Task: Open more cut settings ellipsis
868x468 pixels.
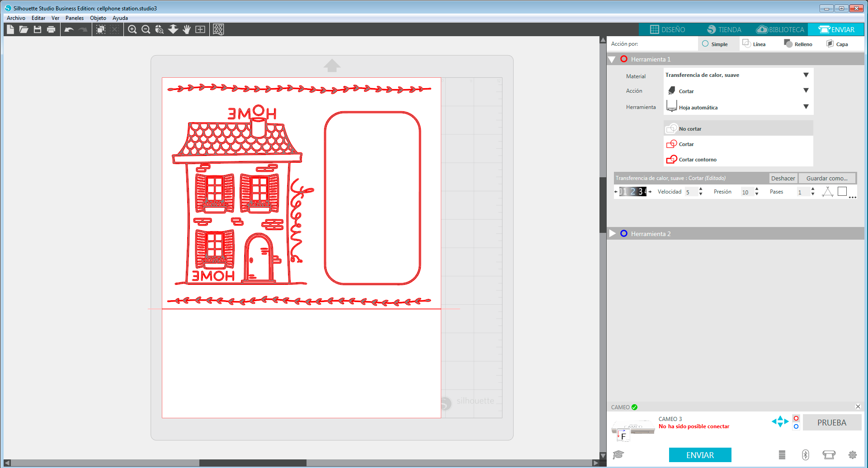Action: pos(853,198)
